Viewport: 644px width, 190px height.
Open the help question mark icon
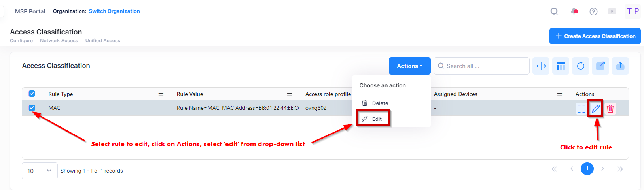point(593,11)
